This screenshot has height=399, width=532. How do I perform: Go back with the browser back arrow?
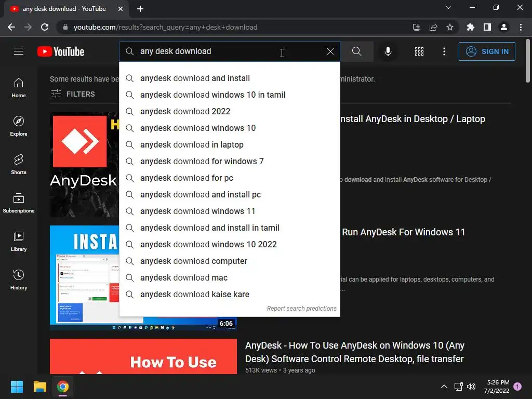[x=11, y=27]
